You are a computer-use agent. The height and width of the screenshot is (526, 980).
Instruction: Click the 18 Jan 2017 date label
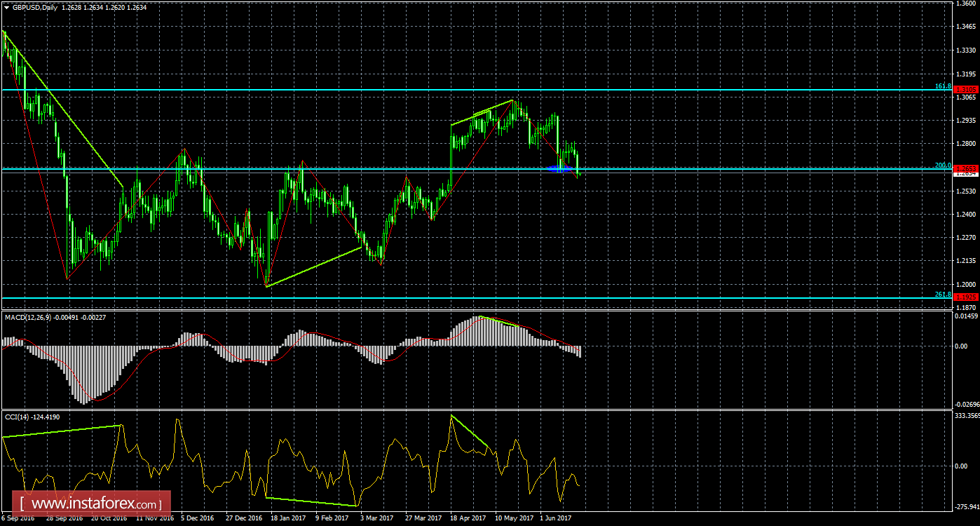click(x=288, y=518)
